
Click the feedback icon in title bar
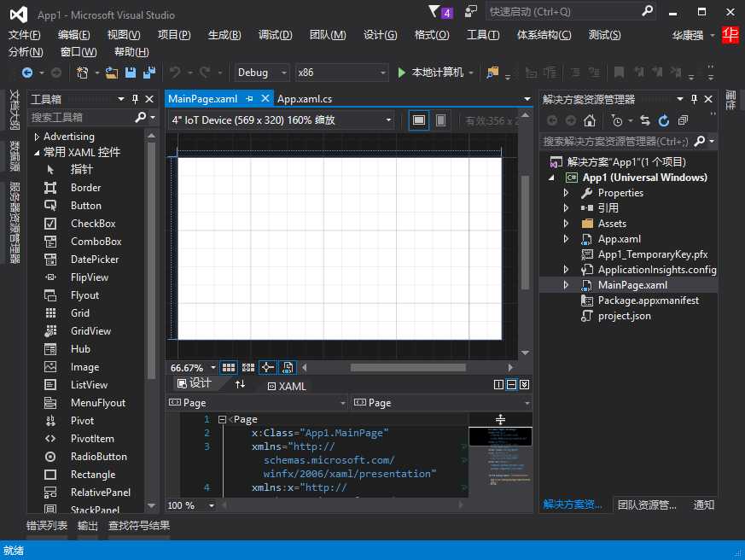pyautogui.click(x=470, y=11)
